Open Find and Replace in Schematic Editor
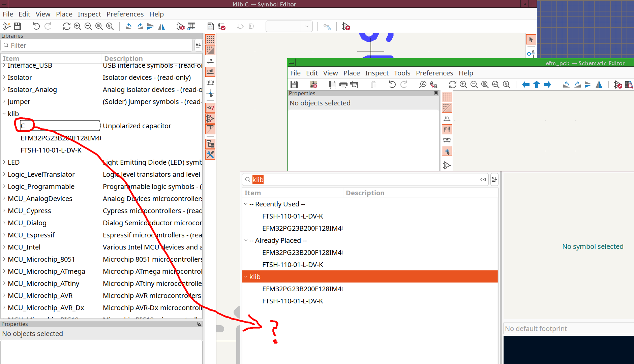The height and width of the screenshot is (364, 634). click(x=433, y=85)
